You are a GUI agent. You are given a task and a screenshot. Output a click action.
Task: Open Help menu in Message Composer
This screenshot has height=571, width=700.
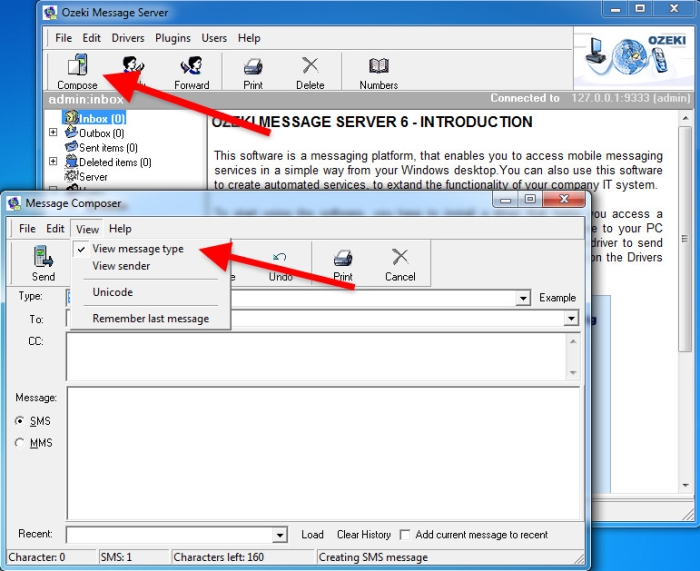(120, 229)
